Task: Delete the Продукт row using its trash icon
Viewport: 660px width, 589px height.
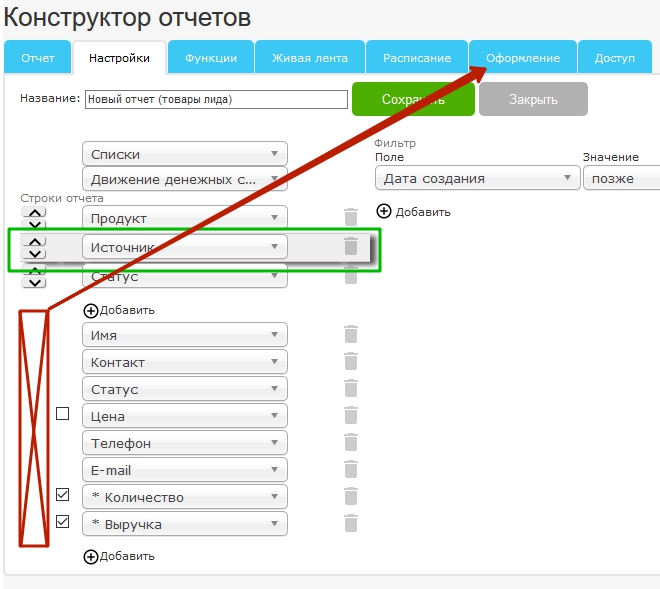Action: (x=350, y=217)
